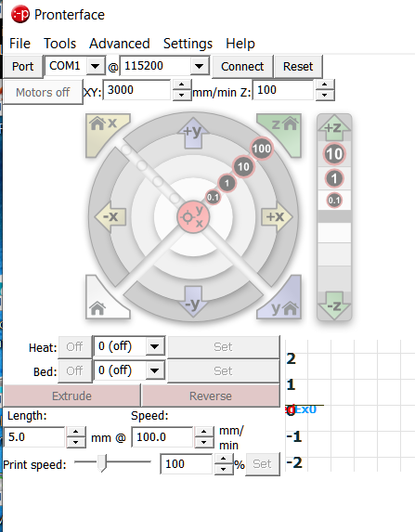Screen dimensions: 415x532
Task: Click the Reverse button
Action: [211, 396]
